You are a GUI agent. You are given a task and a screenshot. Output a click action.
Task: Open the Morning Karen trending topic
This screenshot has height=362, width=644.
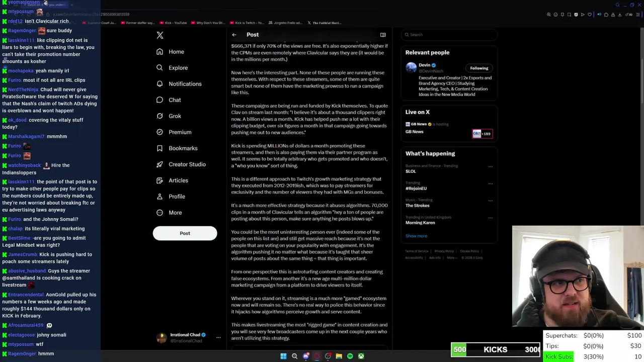[420, 223]
